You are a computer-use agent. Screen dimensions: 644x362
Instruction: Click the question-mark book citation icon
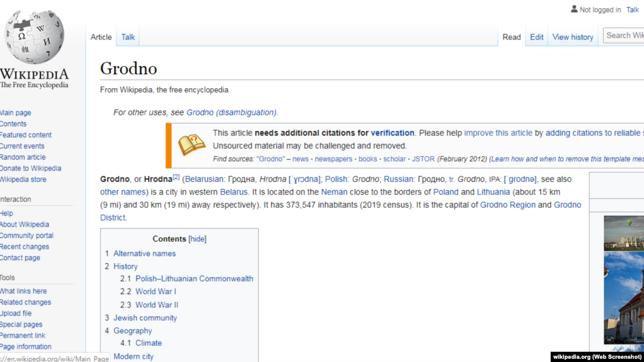click(191, 145)
